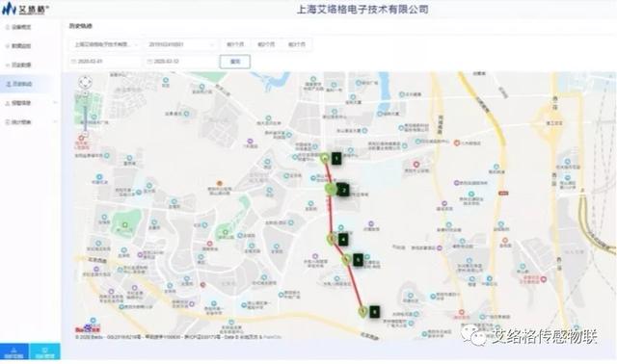Select the highlighted history track item in sidebar
Image resolution: width=617 pixels, height=364 pixels.
click(x=31, y=84)
